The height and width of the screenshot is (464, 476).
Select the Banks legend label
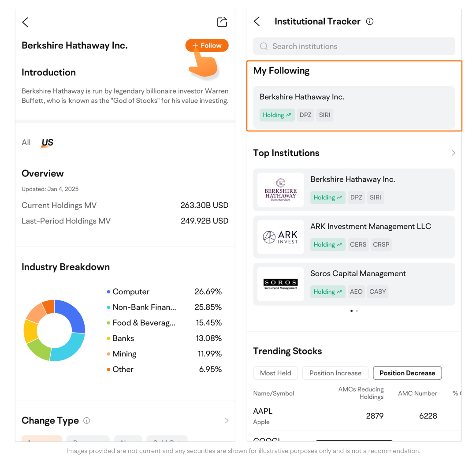[123, 338]
